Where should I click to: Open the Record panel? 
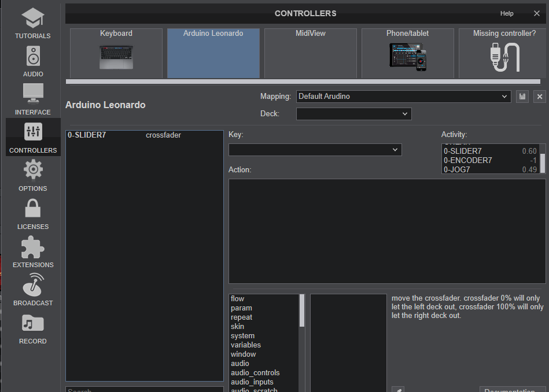click(32, 328)
